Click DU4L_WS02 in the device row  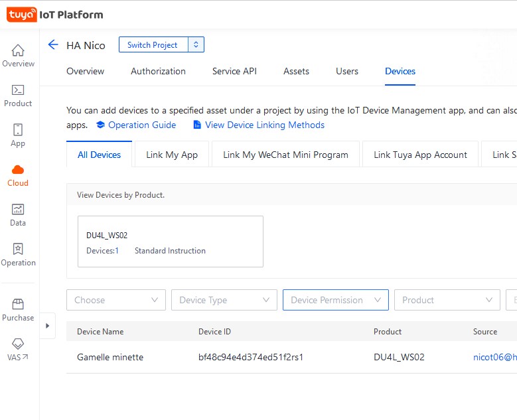click(399, 357)
